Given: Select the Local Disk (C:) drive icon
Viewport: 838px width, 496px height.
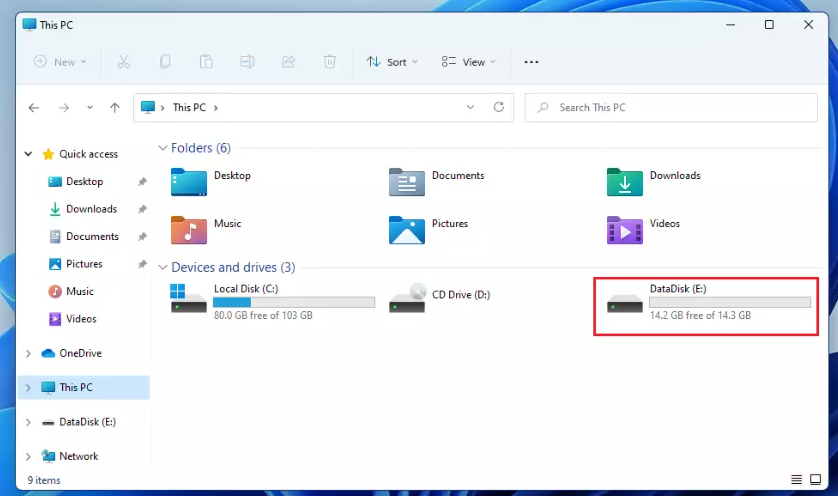Looking at the screenshot, I should [x=188, y=298].
